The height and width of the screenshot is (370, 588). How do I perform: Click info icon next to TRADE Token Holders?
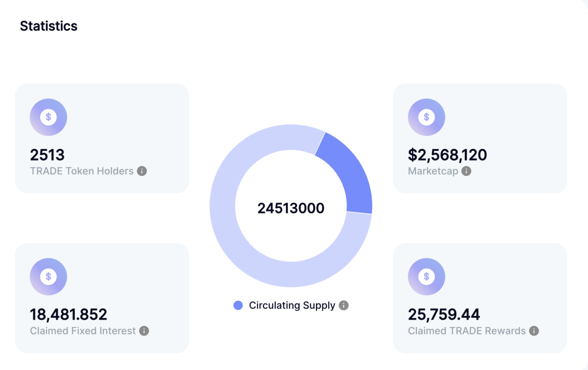142,171
